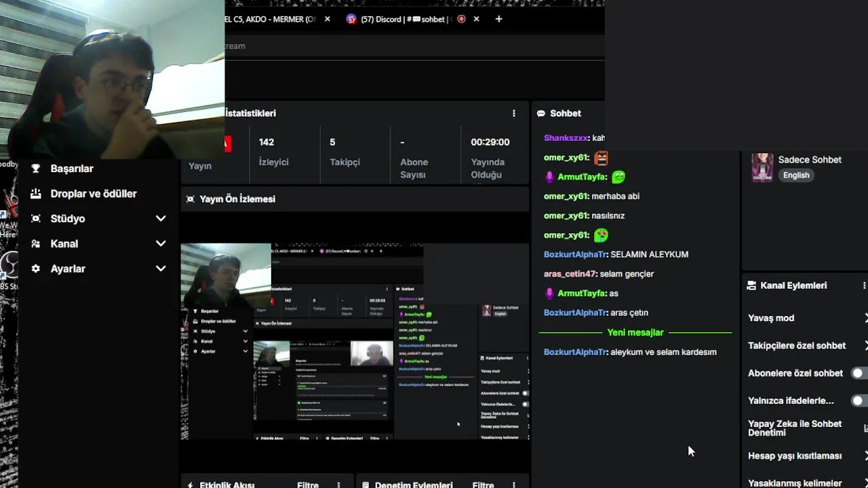Open aras_cetin47's username in chat
Screen dimensions: 868x488
coord(570,274)
